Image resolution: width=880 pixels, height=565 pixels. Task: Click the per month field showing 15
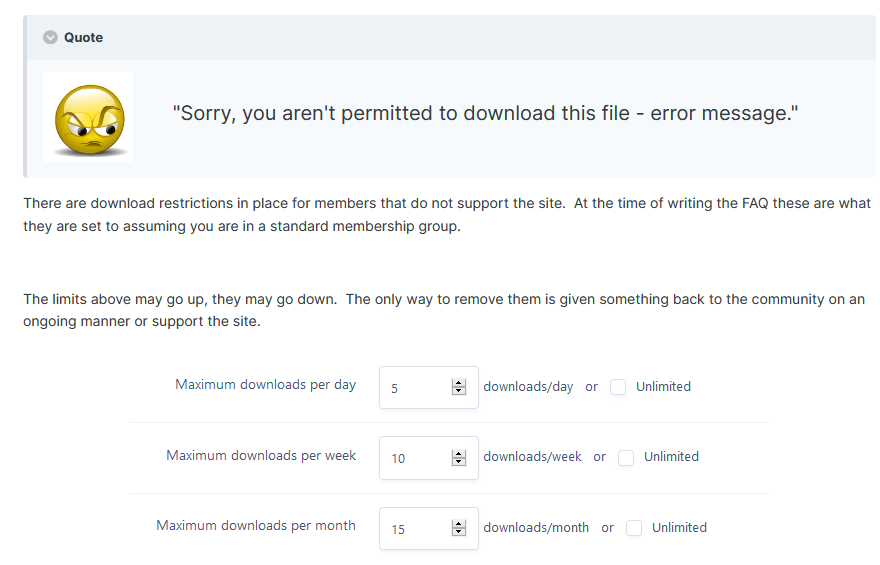pyautogui.click(x=429, y=528)
